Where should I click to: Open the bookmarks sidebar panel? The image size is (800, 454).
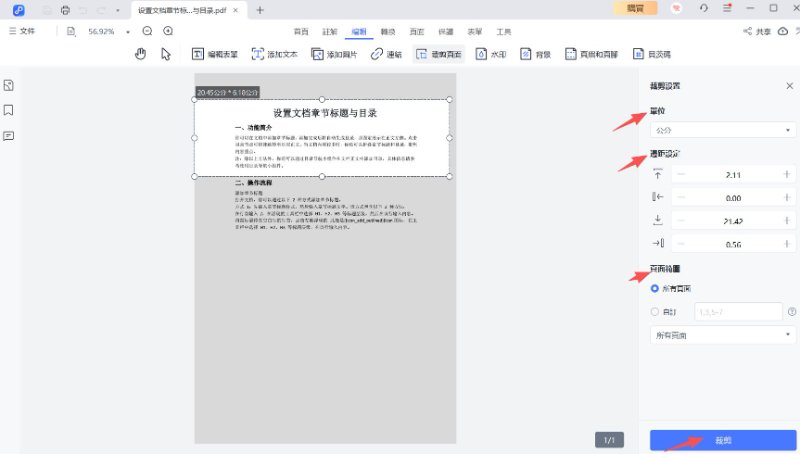(x=9, y=110)
